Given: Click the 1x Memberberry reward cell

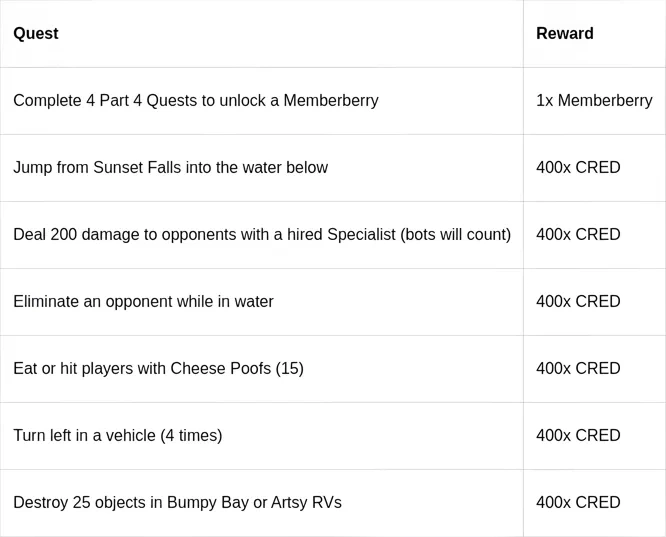Looking at the screenshot, I should (594, 101).
